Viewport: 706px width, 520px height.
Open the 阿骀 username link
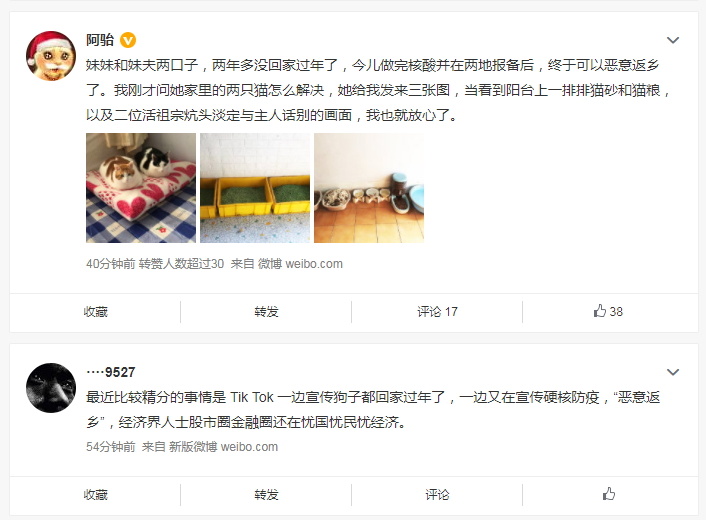[x=100, y=40]
